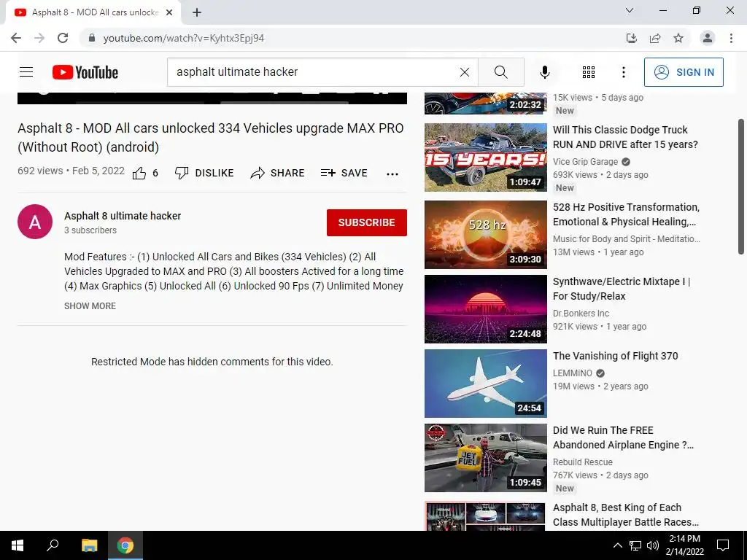Viewport: 747px width, 560px height.
Task: Open 528 Hz video thumbnail
Action: click(x=485, y=235)
